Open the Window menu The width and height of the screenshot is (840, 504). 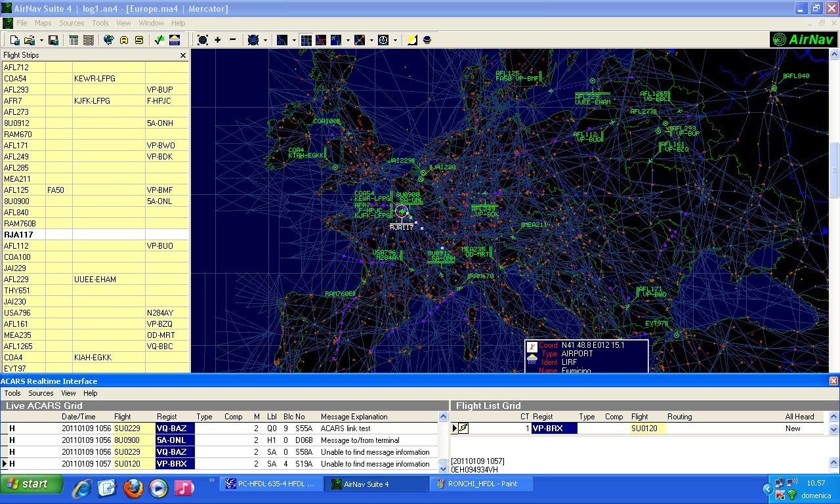[x=151, y=23]
